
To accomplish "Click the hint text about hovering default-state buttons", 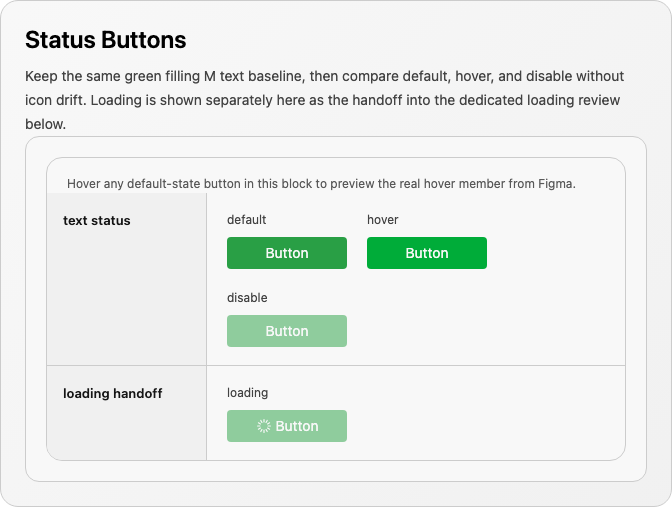I will pos(321,184).
